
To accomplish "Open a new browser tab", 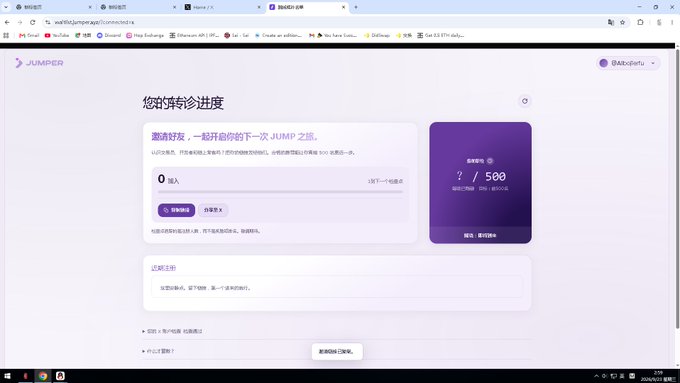I will click(356, 7).
